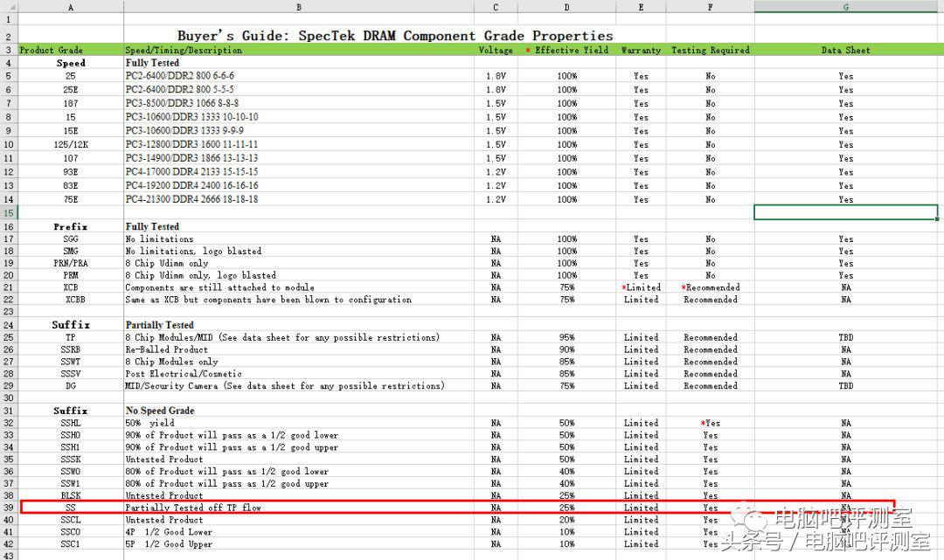Click '90% of Product... 1/2 good lower' cell
944x560 pixels.
(299, 435)
